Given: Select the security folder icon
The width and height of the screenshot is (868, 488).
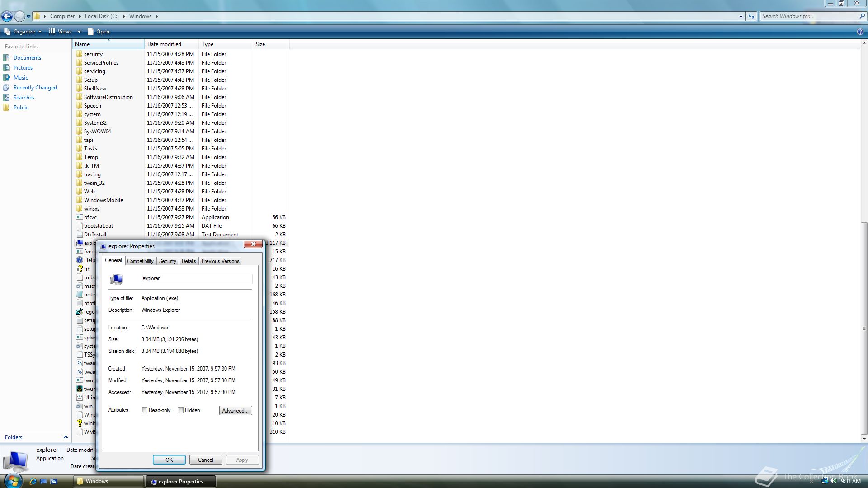Looking at the screenshot, I should click(80, 54).
